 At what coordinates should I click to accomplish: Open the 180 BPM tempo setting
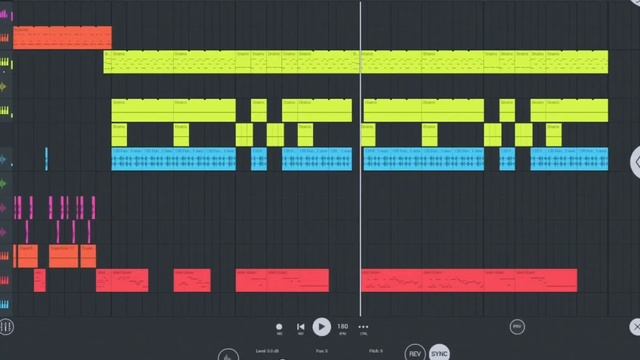[x=342, y=328]
